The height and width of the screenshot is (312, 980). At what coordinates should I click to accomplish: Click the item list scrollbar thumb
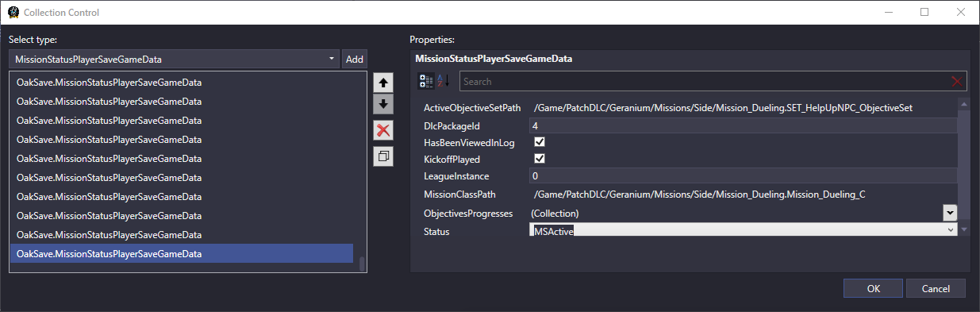click(x=362, y=264)
